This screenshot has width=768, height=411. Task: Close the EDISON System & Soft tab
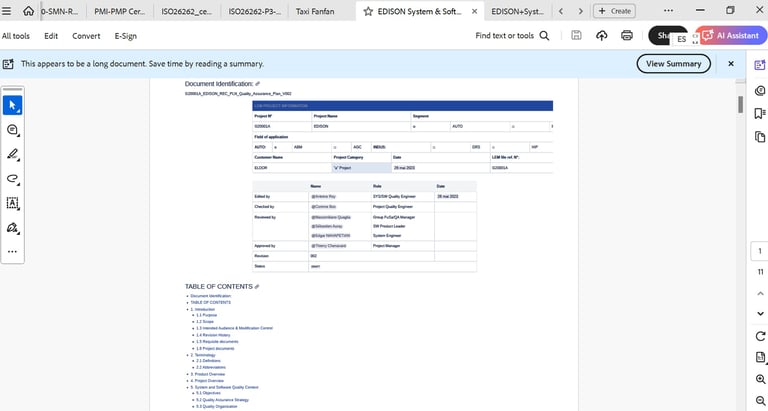tap(474, 11)
